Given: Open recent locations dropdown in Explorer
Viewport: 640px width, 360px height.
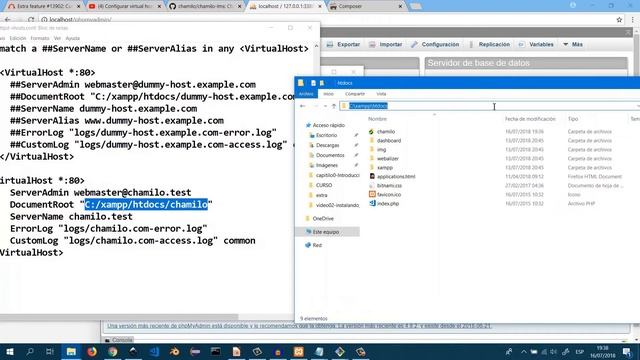Looking at the screenshot, I should click(325, 106).
